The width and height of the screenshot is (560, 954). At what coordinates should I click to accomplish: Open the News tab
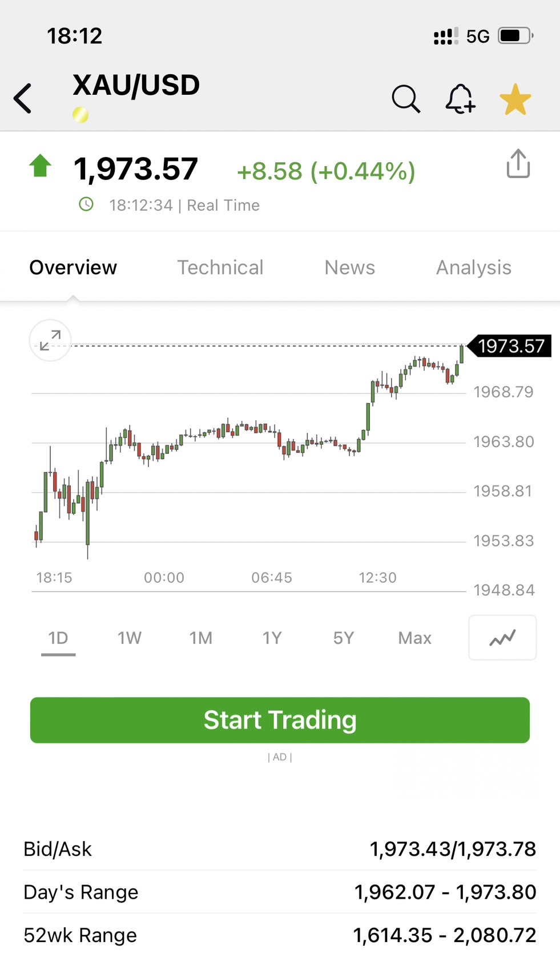[x=349, y=267]
